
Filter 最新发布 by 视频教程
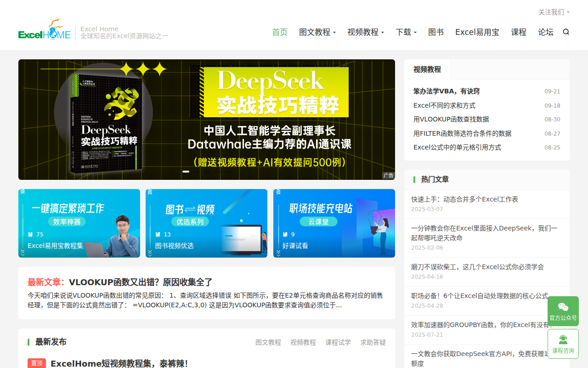coord(303,342)
